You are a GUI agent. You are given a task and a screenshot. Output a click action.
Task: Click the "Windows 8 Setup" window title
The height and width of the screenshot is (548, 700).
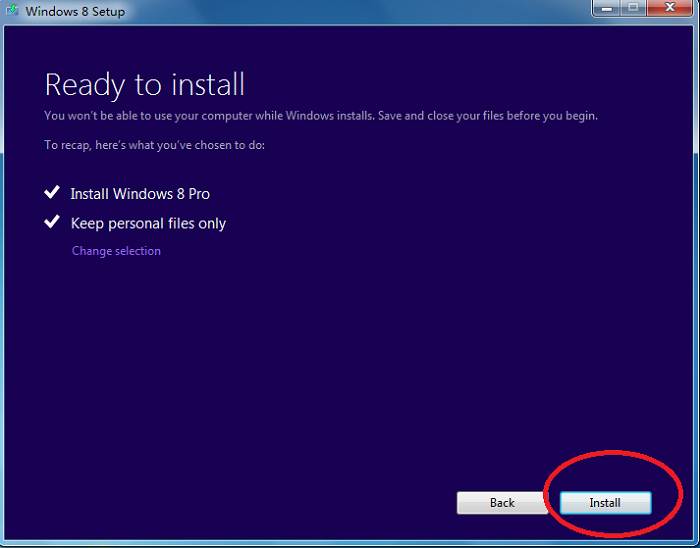75,11
